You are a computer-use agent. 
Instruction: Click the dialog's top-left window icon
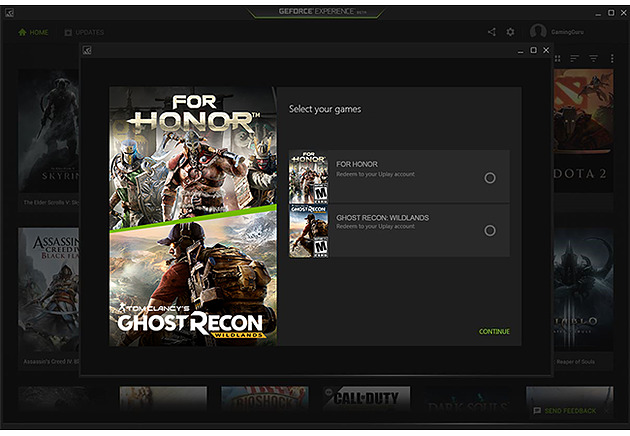coord(87,50)
